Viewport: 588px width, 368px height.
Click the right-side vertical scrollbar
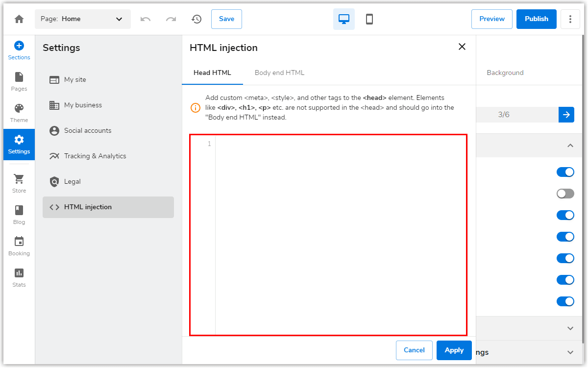[x=582, y=189]
